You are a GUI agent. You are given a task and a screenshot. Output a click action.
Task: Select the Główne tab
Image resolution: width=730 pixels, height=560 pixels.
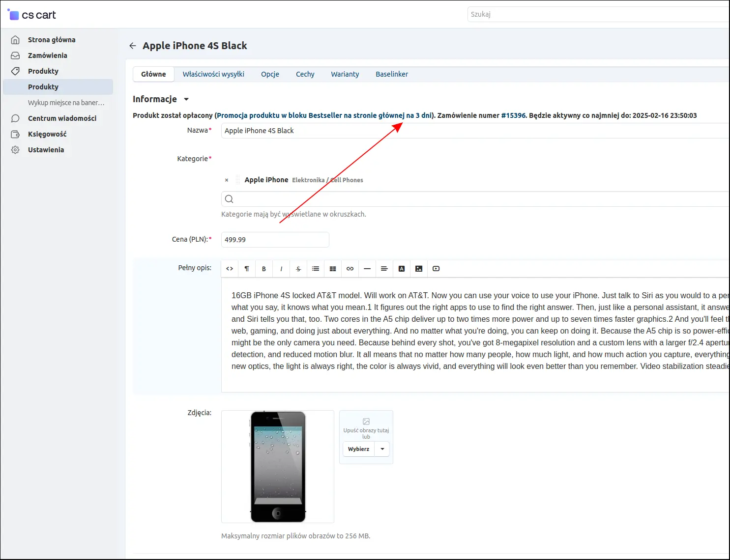(x=153, y=74)
